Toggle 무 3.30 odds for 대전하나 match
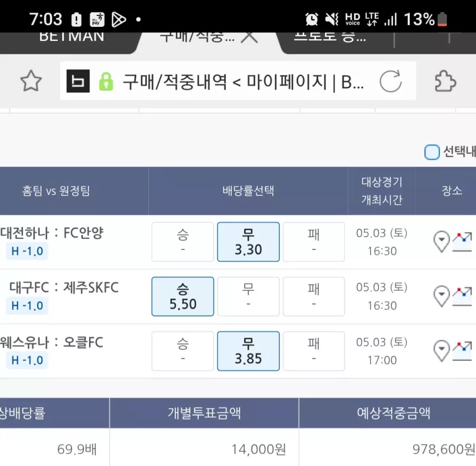 (248, 242)
